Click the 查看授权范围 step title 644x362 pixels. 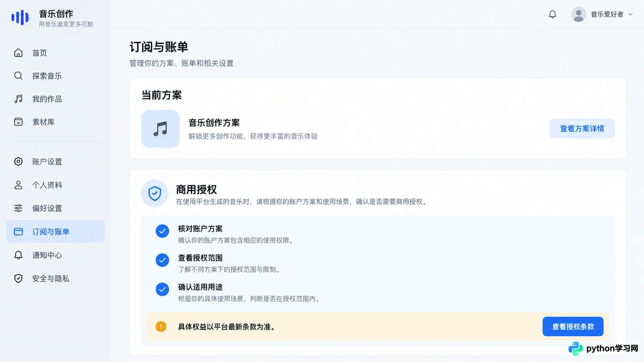click(x=200, y=258)
